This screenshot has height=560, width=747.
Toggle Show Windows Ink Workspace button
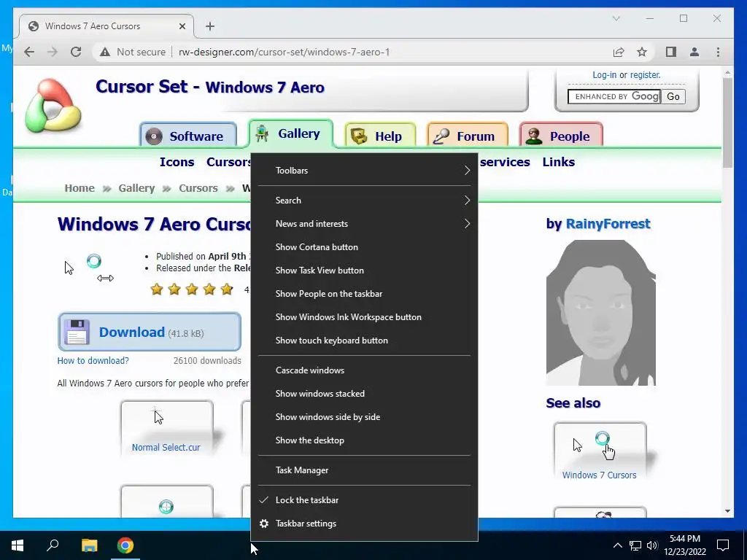364,317
